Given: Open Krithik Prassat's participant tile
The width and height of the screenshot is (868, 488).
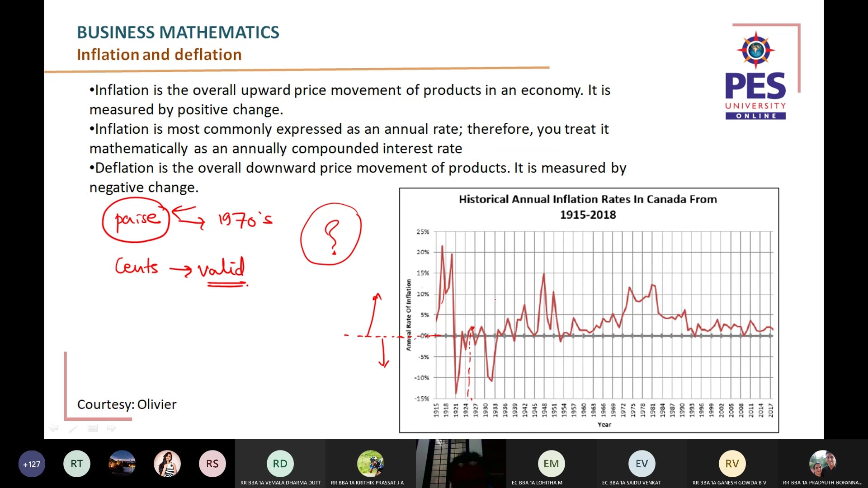Looking at the screenshot, I should point(370,463).
